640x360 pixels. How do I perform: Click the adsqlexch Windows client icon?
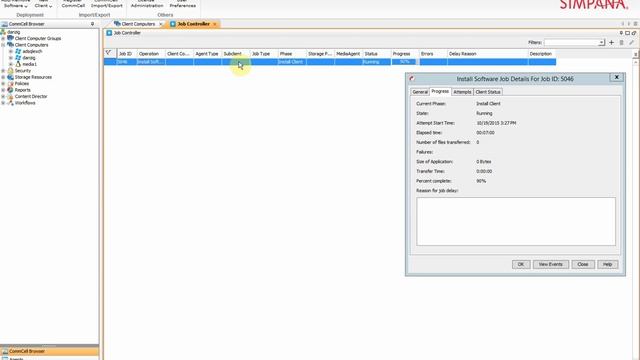click(18, 51)
